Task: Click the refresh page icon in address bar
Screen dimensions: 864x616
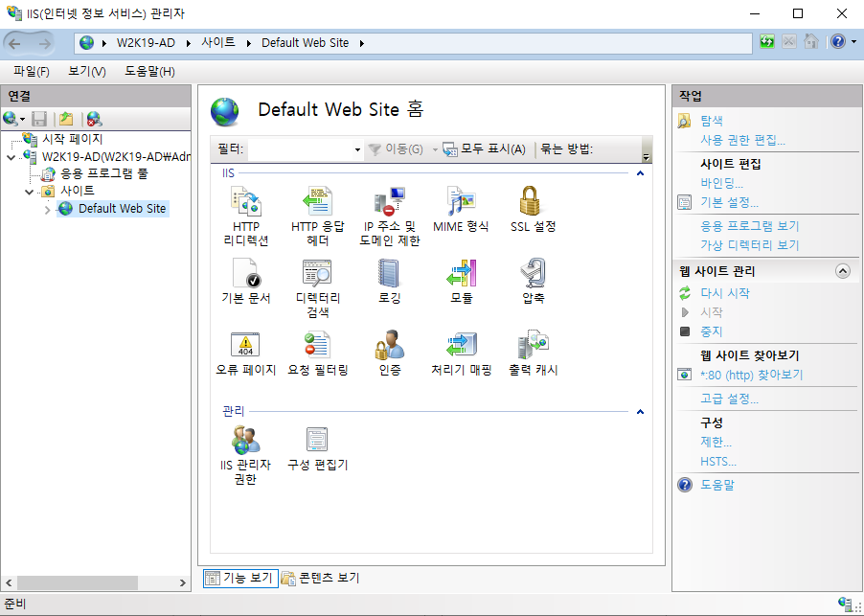Action: [x=767, y=42]
